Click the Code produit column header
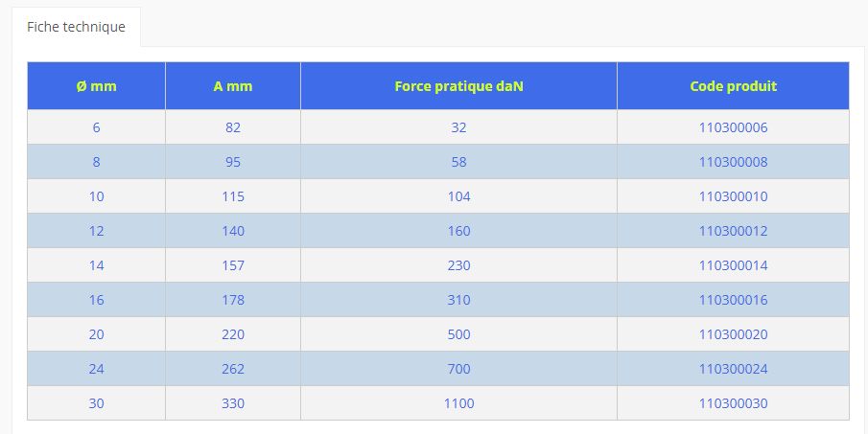The height and width of the screenshot is (434, 868). point(733,86)
